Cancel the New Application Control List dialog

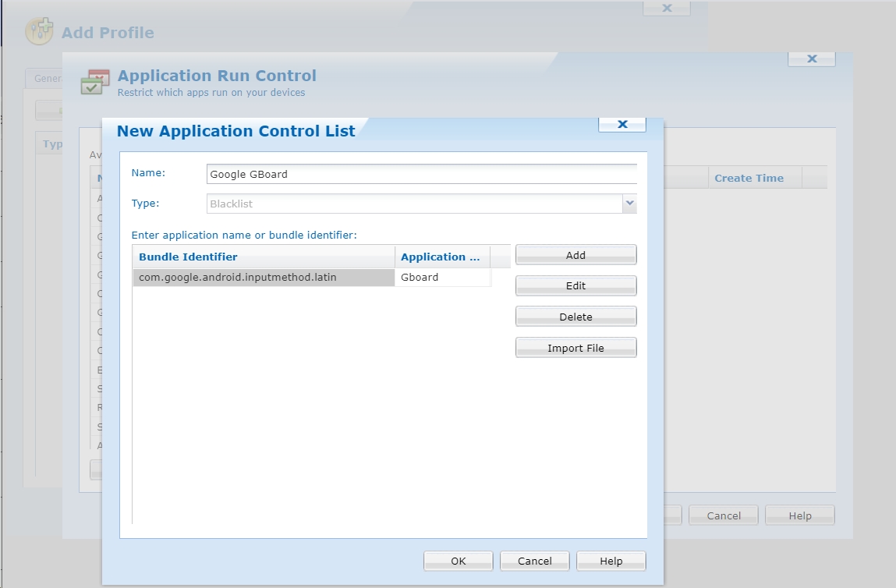(x=534, y=561)
